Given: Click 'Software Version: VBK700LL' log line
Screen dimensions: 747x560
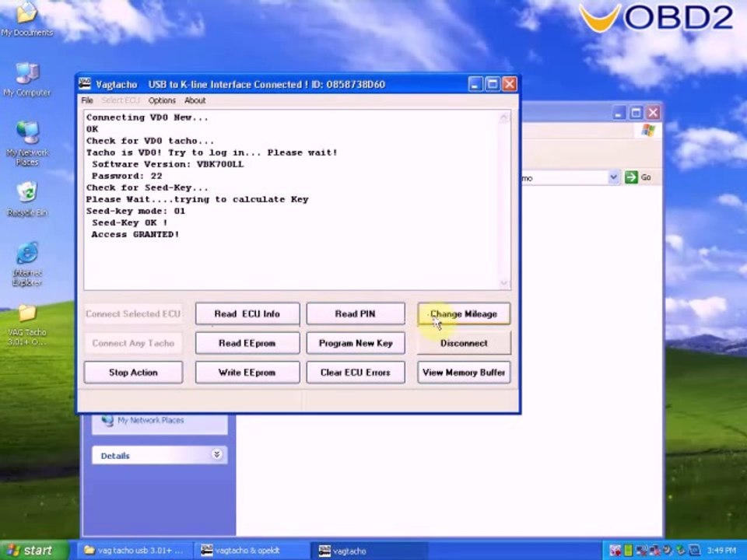Looking at the screenshot, I should click(x=168, y=164).
